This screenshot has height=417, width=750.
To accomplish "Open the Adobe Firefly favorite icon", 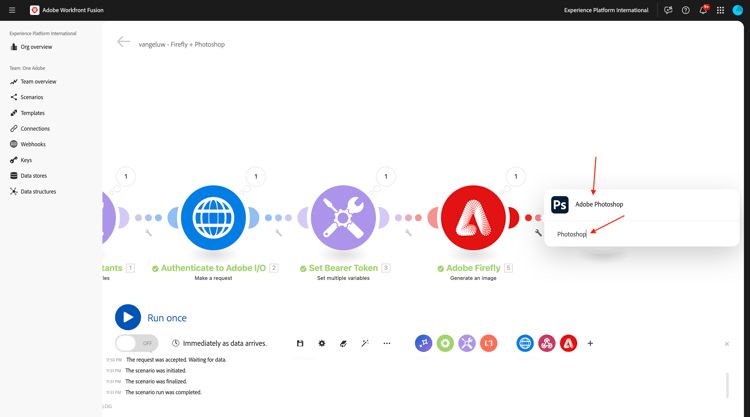I will click(568, 343).
